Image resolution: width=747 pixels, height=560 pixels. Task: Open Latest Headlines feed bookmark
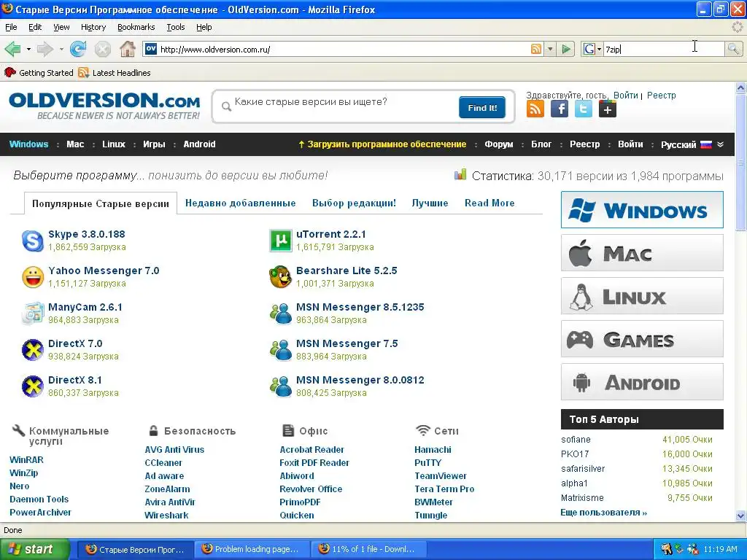(x=115, y=72)
